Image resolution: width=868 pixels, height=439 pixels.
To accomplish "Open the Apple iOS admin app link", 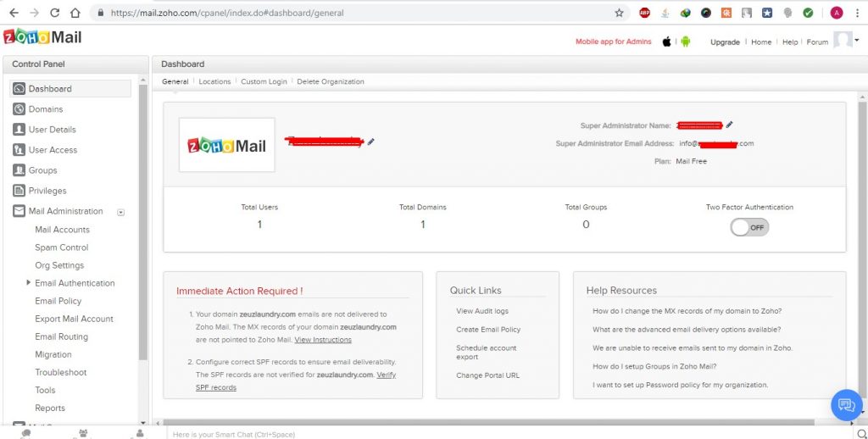I will click(666, 42).
